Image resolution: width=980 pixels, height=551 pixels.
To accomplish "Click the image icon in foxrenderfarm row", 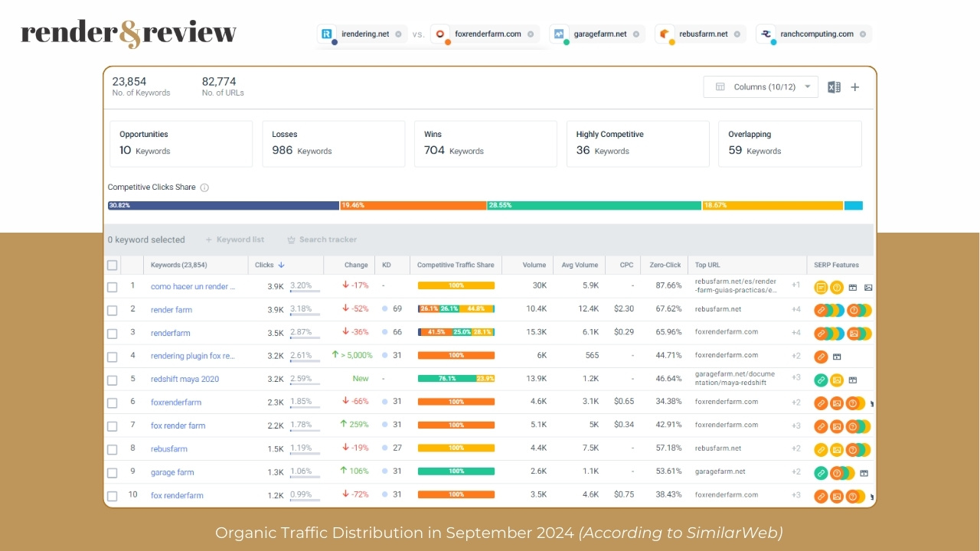I will 837,403.
